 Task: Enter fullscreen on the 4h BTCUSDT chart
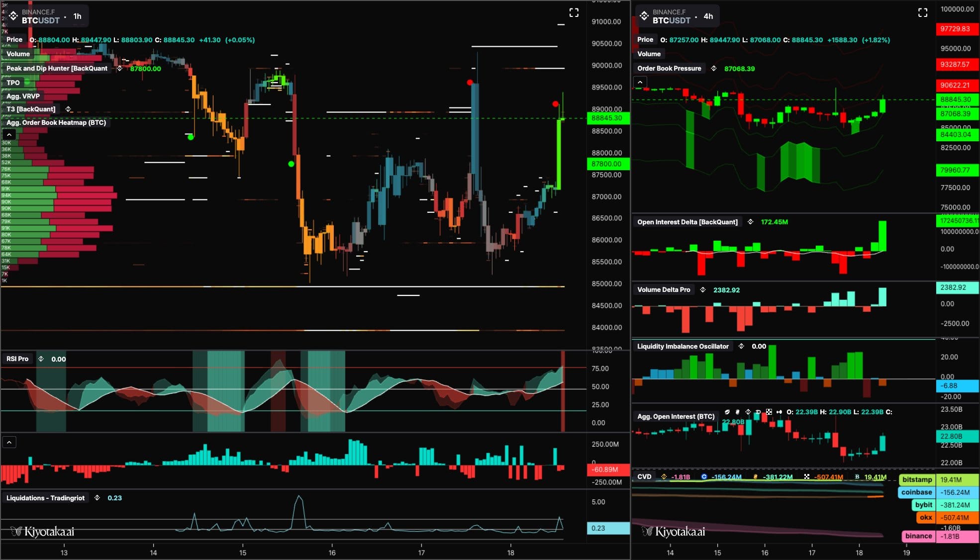(x=922, y=13)
